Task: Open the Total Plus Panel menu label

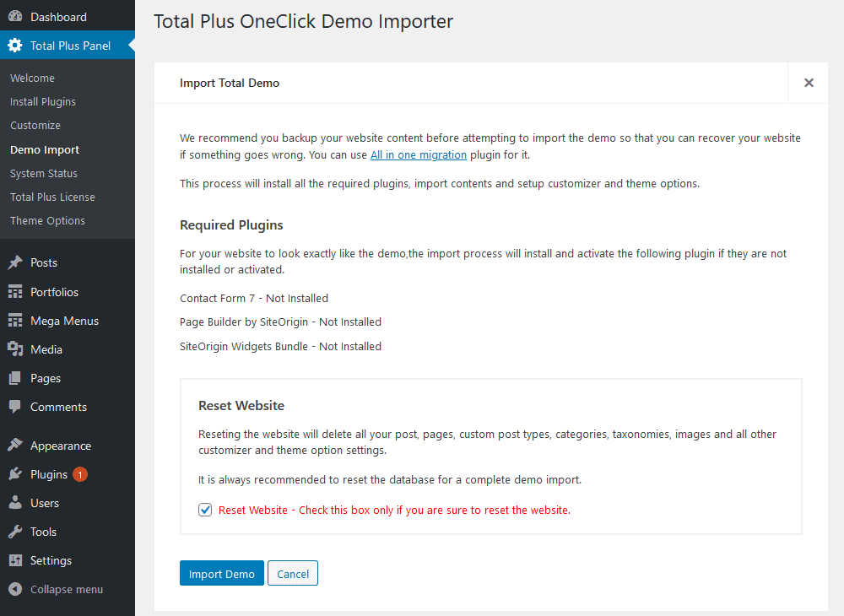Action: tap(71, 46)
